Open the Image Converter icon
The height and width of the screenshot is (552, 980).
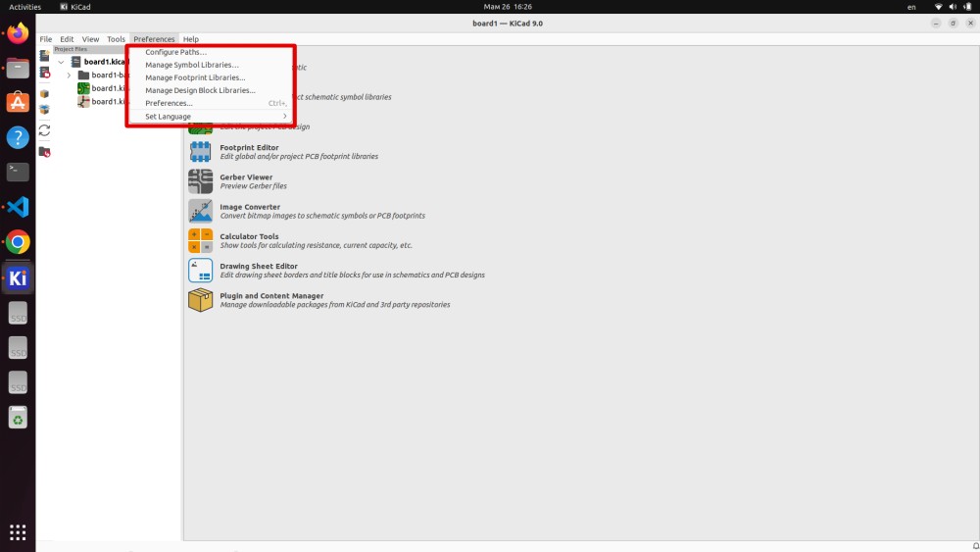(x=201, y=212)
